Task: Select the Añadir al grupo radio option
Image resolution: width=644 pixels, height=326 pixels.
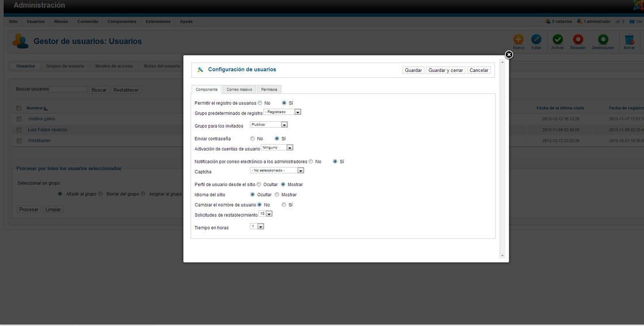Action: click(60, 194)
